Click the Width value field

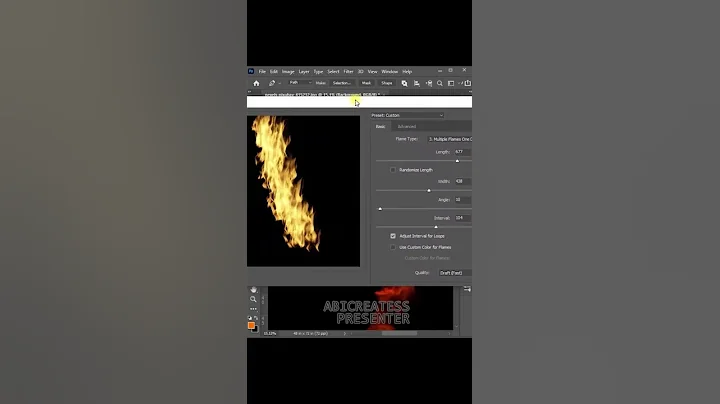[462, 181]
